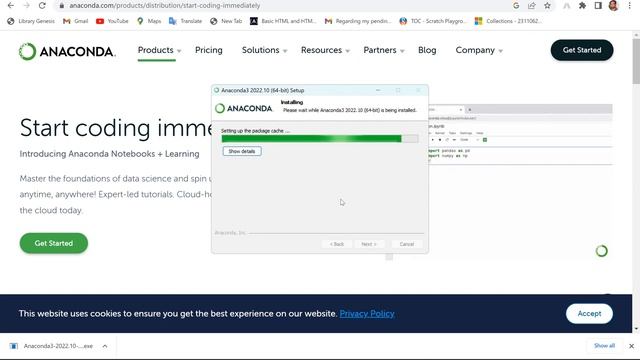Screen dimensions: 640x360
Task: Open the Chrome profile avatar
Action: coord(613,5)
